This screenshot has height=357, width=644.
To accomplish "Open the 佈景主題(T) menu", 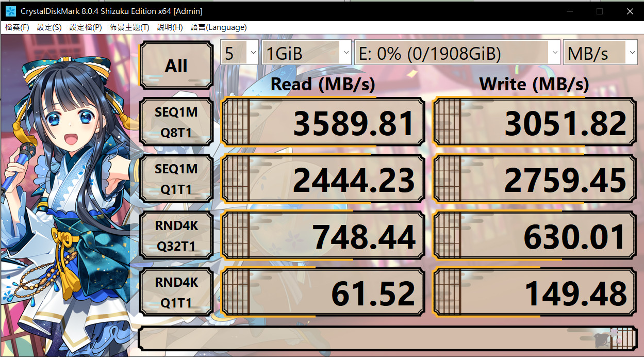I will (x=129, y=27).
